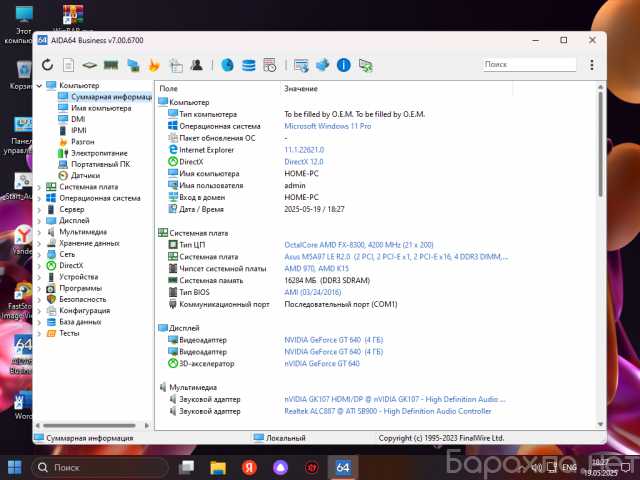640x480 pixels.
Task: Open the Report page icon in toolbar
Action: (x=69, y=65)
